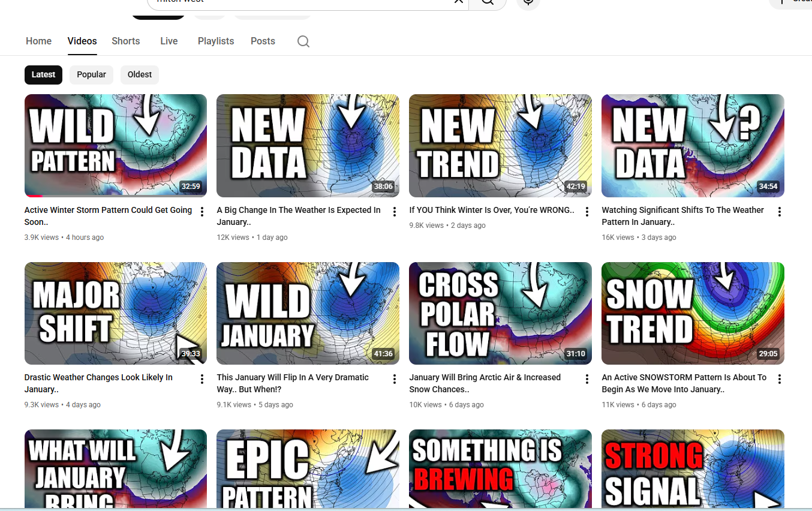Switch sorting to Oldest
812x511 pixels.
[x=140, y=75]
